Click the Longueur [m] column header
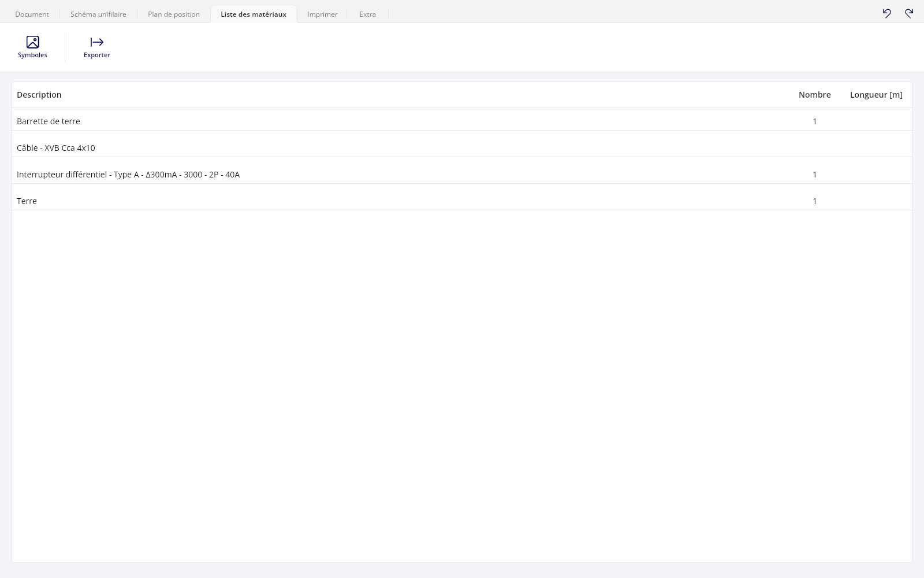This screenshot has width=924, height=578. pos(876,95)
